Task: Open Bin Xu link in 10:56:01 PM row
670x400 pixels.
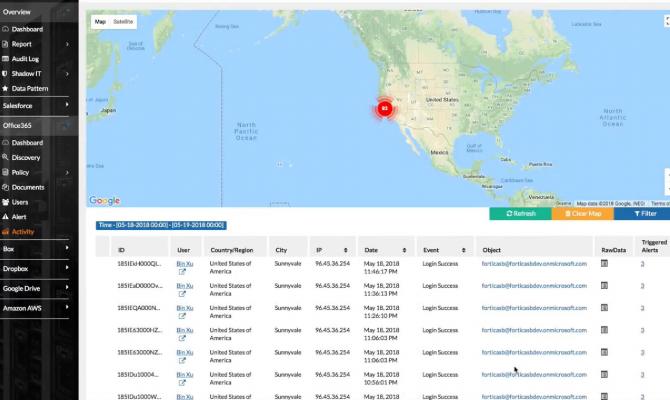Action: [185, 375]
